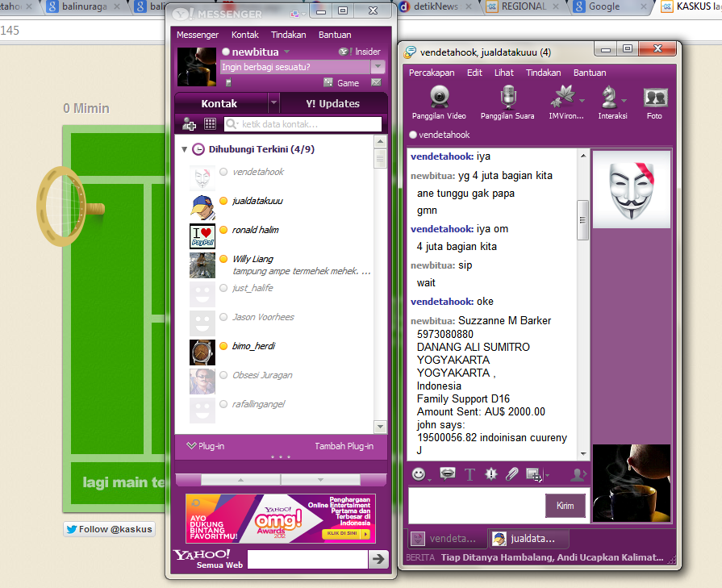Click the bimo_herdi watch avatar
The height and width of the screenshot is (588, 722).
(202, 352)
